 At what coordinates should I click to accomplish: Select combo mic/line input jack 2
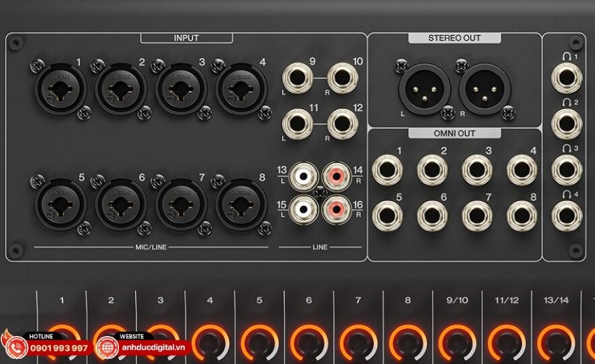pyautogui.click(x=121, y=90)
